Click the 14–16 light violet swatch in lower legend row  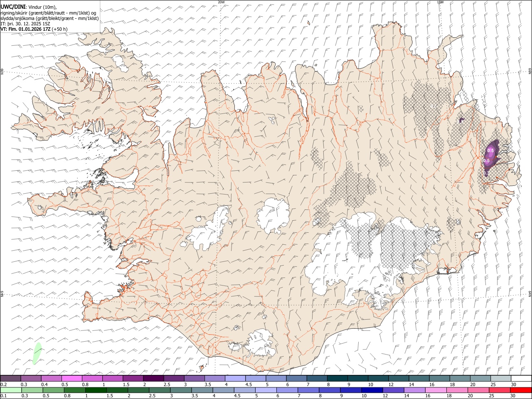(415, 390)
